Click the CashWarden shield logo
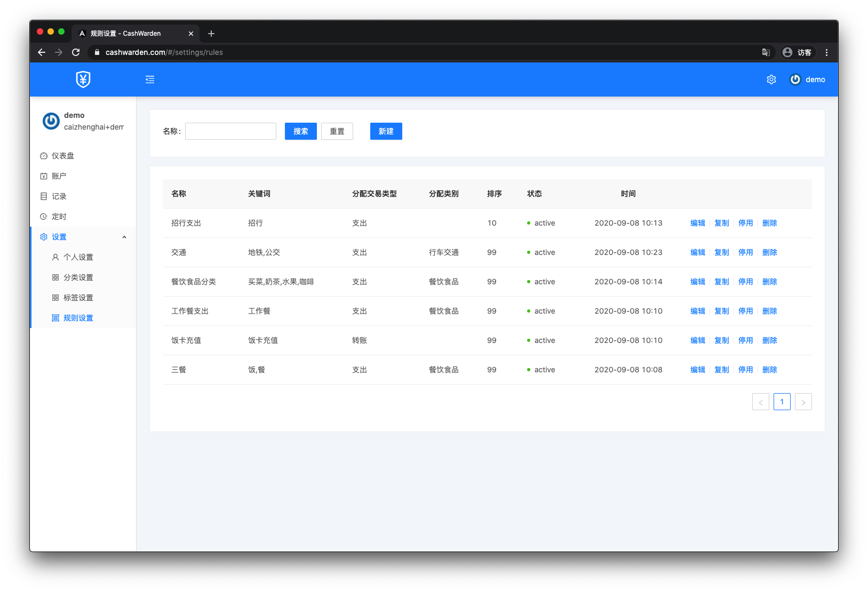The width and height of the screenshot is (868, 591). pos(83,79)
